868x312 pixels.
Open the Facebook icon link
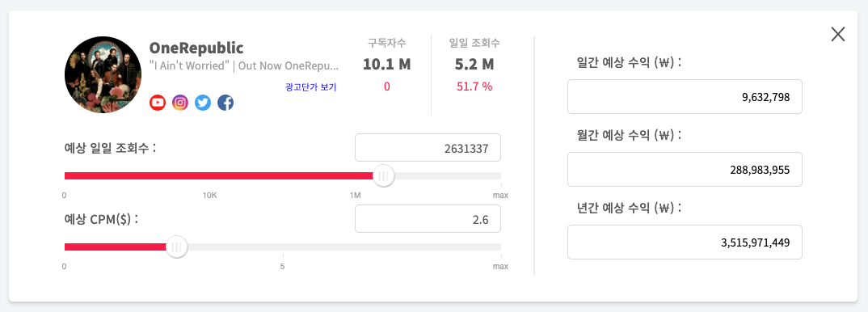[225, 103]
